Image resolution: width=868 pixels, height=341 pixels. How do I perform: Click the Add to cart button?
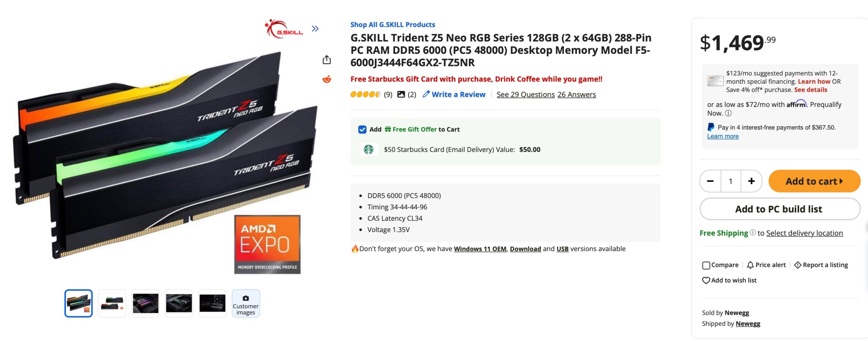click(x=814, y=181)
